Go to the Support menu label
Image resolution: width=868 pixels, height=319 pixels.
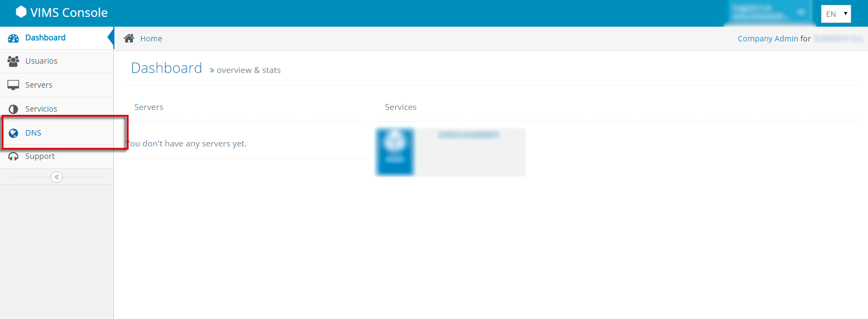pos(40,156)
